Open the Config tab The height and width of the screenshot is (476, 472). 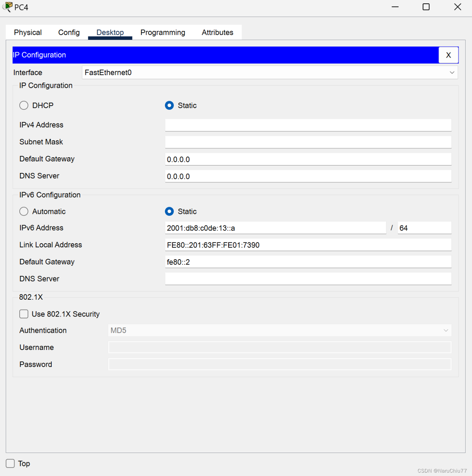point(69,33)
